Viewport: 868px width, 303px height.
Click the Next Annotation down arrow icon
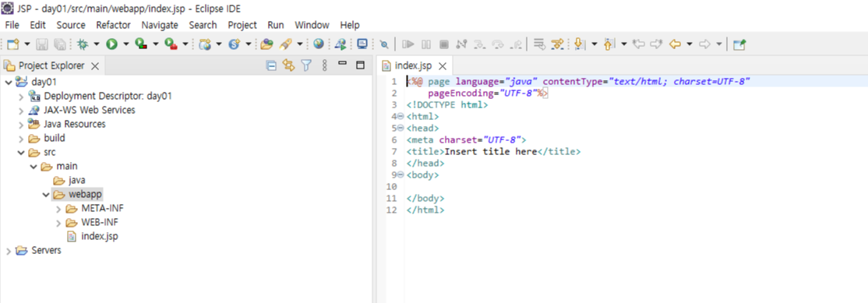click(580, 44)
